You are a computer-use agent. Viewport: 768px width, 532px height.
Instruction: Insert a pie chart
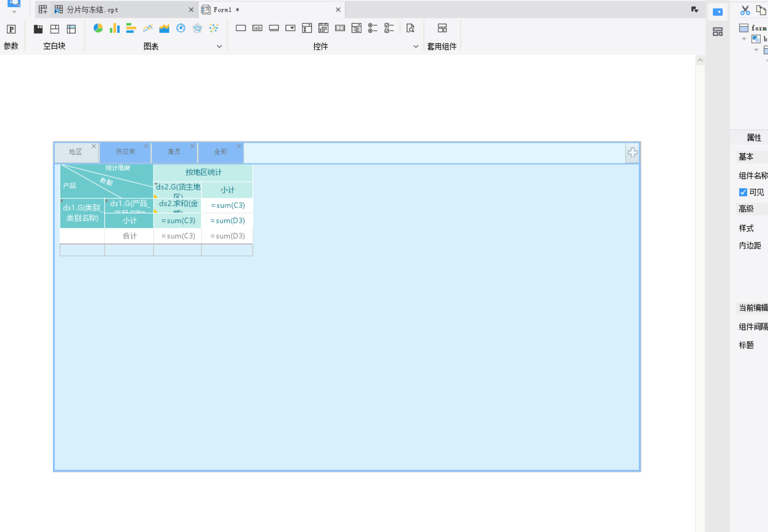coord(98,28)
